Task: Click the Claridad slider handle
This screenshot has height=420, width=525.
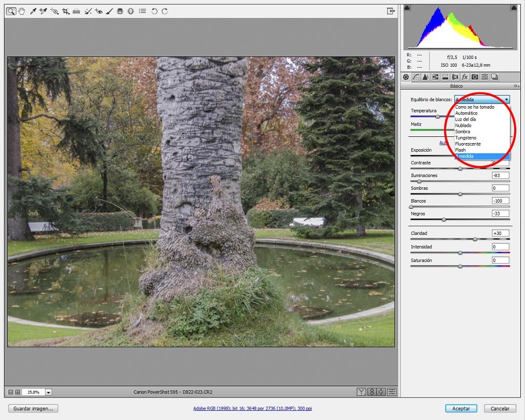Action: pos(475,239)
